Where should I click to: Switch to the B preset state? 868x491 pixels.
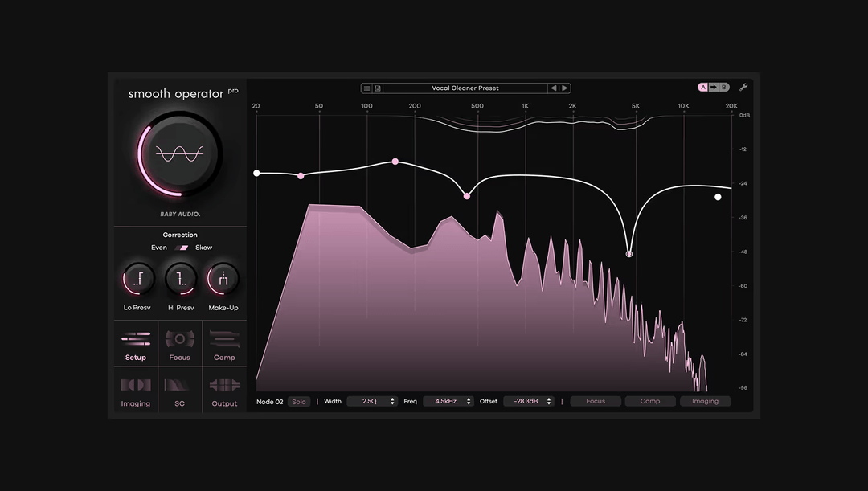point(723,87)
